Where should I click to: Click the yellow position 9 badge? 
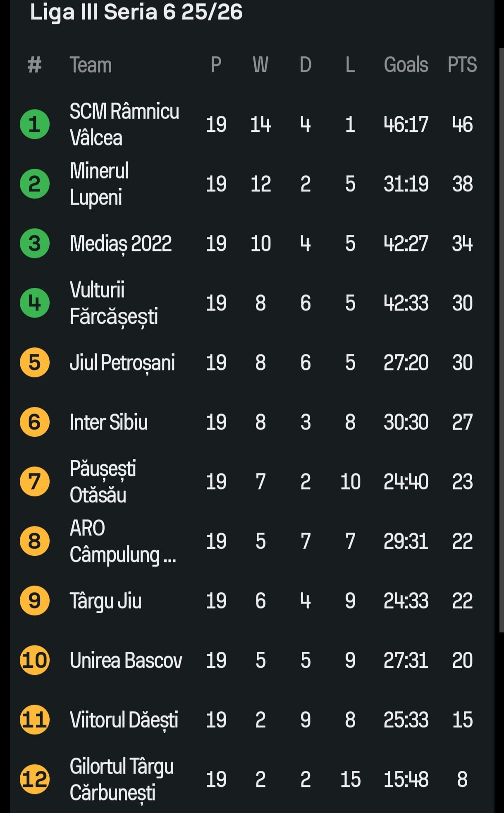(x=35, y=600)
